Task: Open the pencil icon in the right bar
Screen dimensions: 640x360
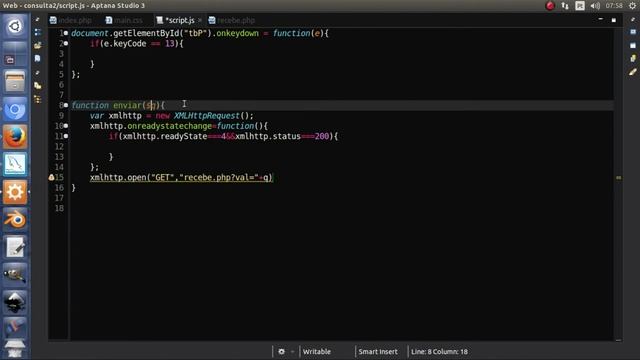Action: pyautogui.click(x=633, y=72)
